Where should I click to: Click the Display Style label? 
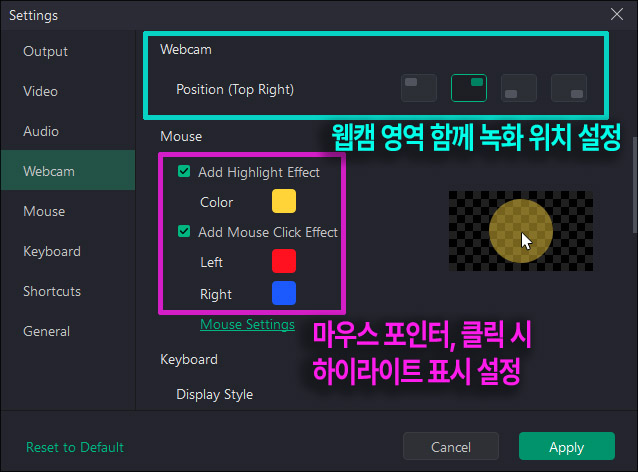point(215,395)
